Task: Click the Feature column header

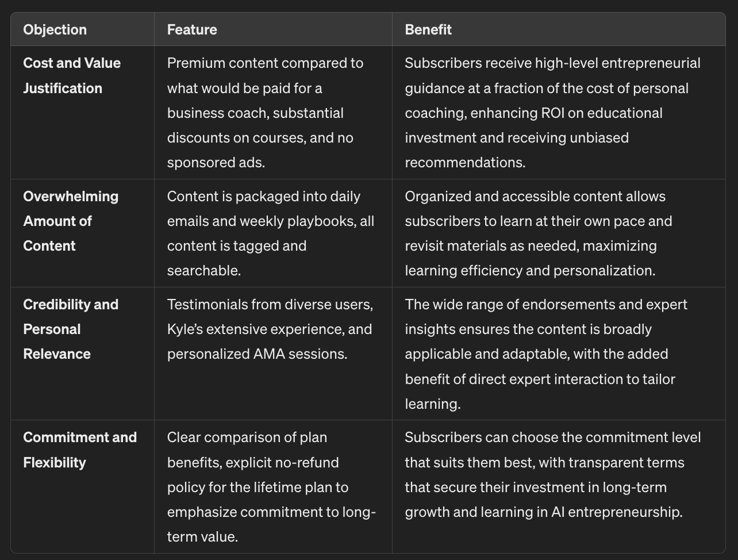Action: 192,30
